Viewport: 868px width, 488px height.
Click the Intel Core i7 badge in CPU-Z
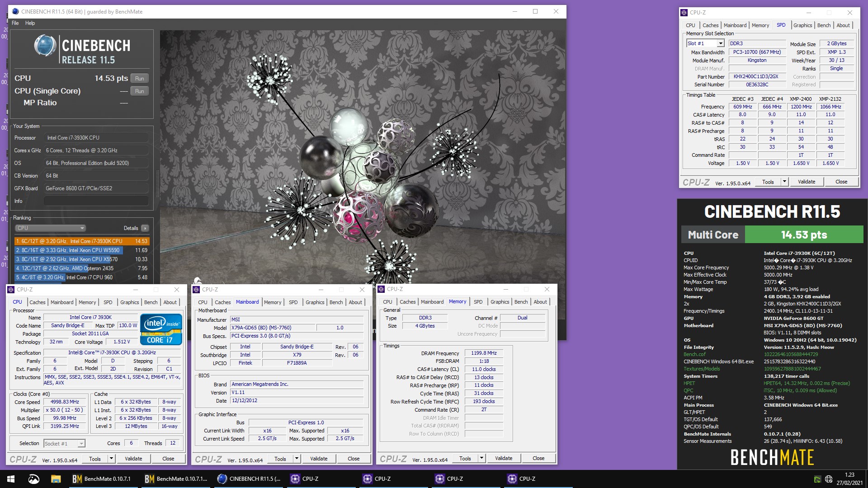click(161, 329)
